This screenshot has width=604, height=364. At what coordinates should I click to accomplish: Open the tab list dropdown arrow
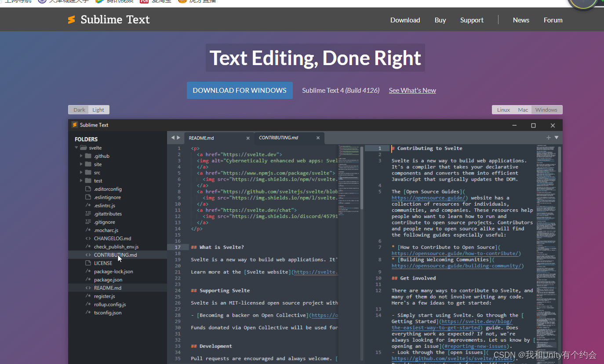(x=557, y=138)
